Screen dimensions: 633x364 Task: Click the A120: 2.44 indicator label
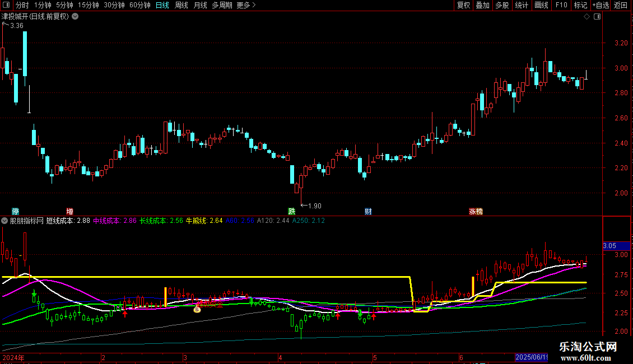pos(273,221)
